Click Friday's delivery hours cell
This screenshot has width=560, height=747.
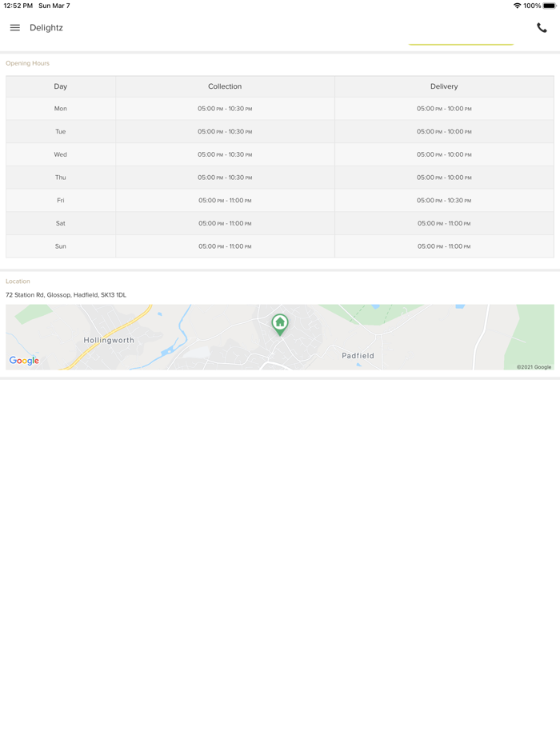coord(444,201)
